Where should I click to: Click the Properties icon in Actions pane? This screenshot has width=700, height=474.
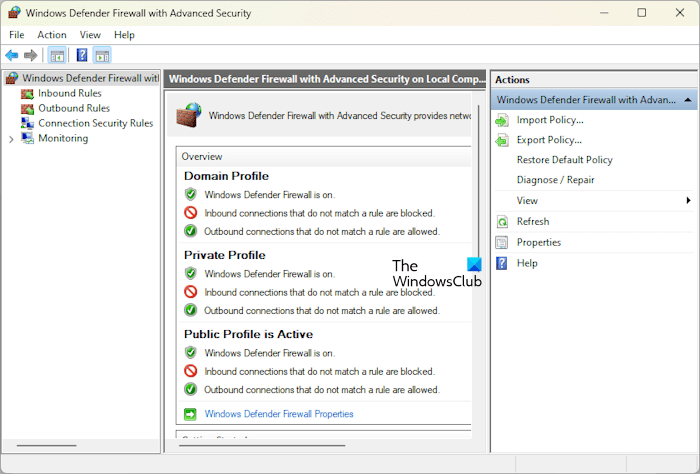[x=502, y=243]
